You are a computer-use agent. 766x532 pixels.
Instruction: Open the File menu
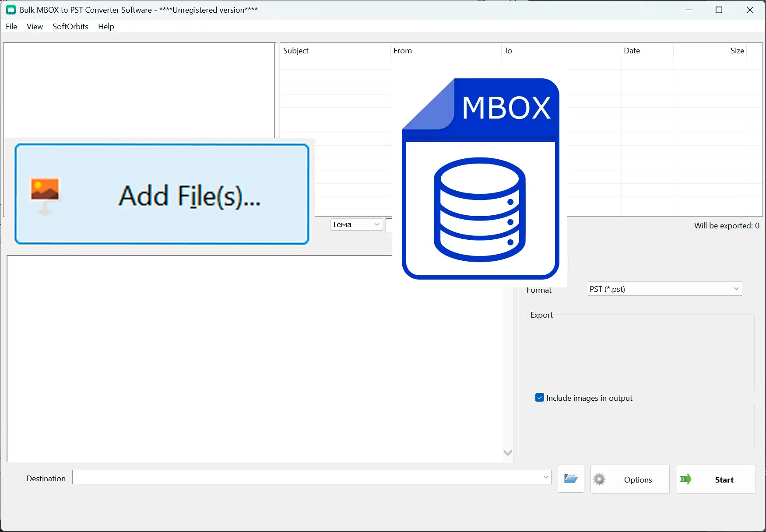pos(11,27)
